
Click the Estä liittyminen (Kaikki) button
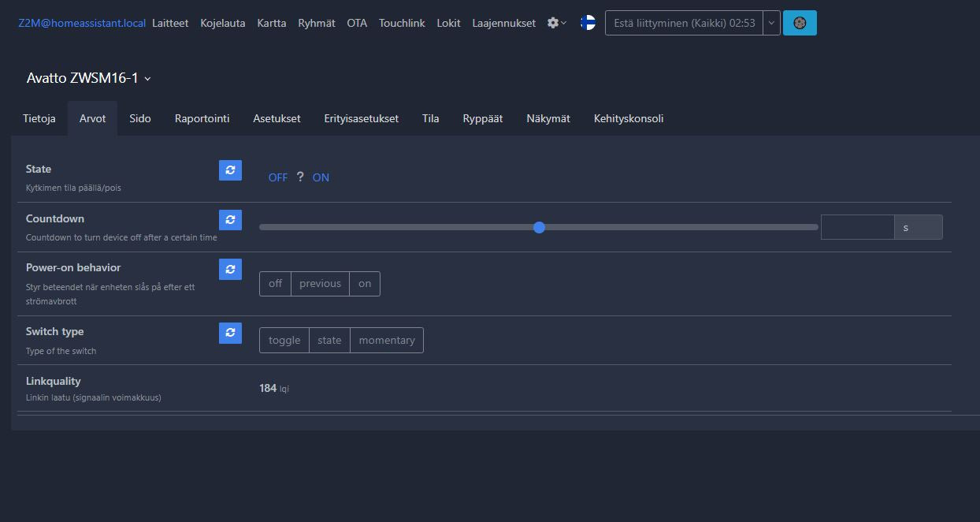coord(684,23)
